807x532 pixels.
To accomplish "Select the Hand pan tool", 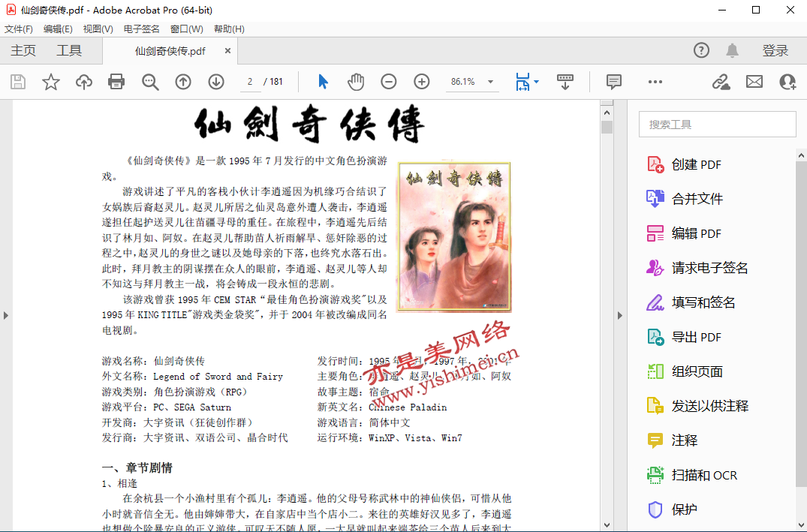I will click(x=356, y=82).
